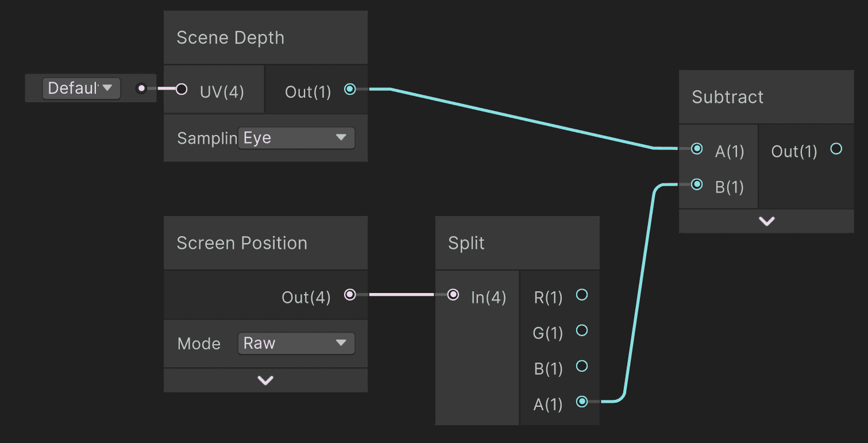
Task: Open the Default UV dropdown
Action: click(x=81, y=88)
